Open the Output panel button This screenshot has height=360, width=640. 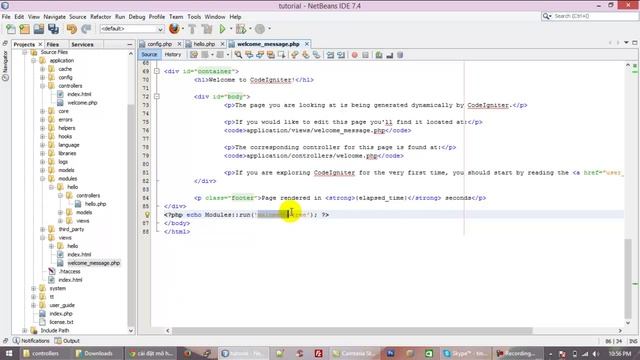pos(67,341)
